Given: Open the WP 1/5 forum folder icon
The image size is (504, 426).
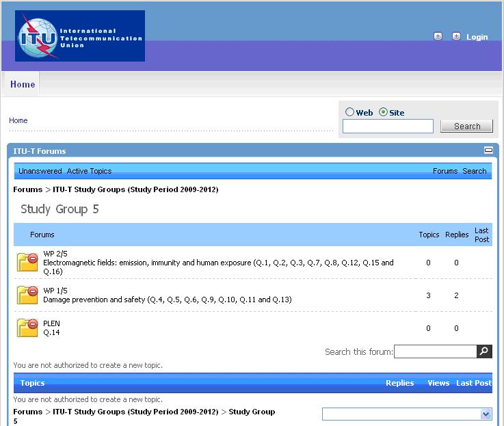Looking at the screenshot, I should point(27,295).
